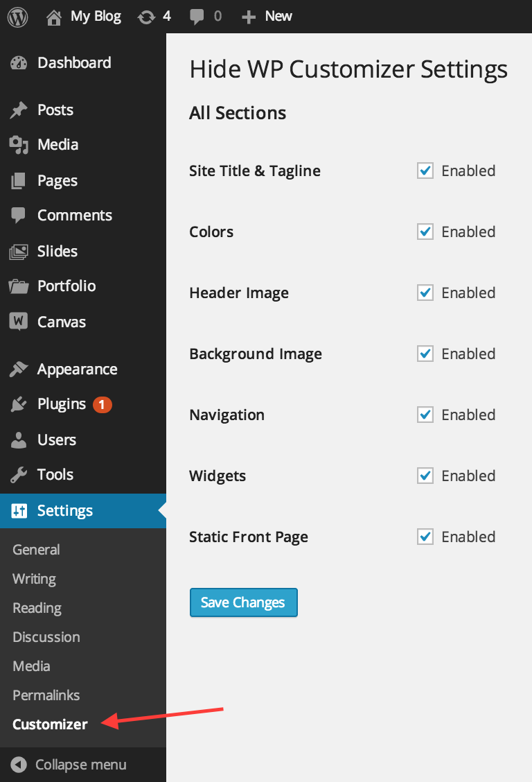The image size is (532, 782).
Task: Click the Canvas W icon
Action: pos(19,321)
